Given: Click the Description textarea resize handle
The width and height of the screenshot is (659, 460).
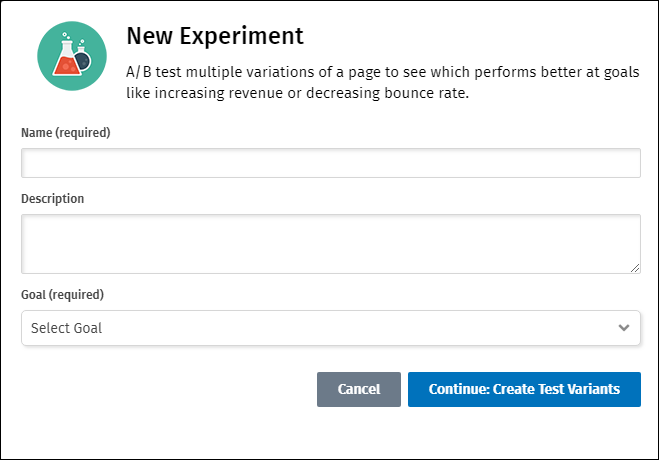Looking at the screenshot, I should pos(635,268).
